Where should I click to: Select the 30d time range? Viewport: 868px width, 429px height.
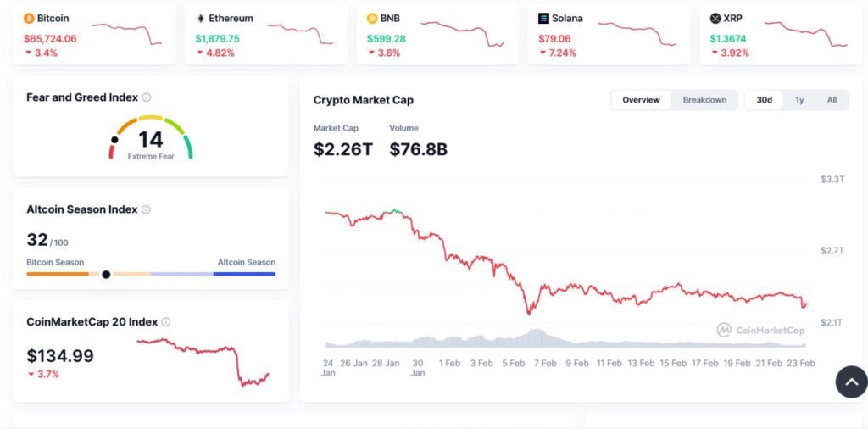click(x=765, y=100)
